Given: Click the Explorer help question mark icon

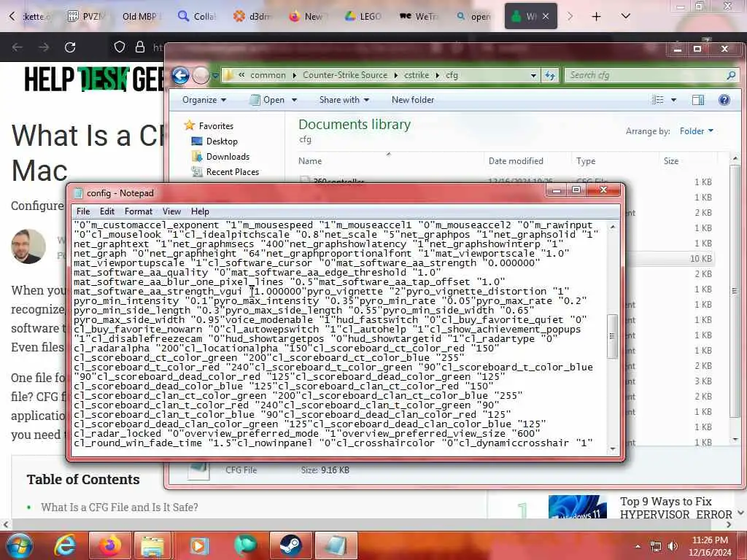Looking at the screenshot, I should pyautogui.click(x=724, y=100).
